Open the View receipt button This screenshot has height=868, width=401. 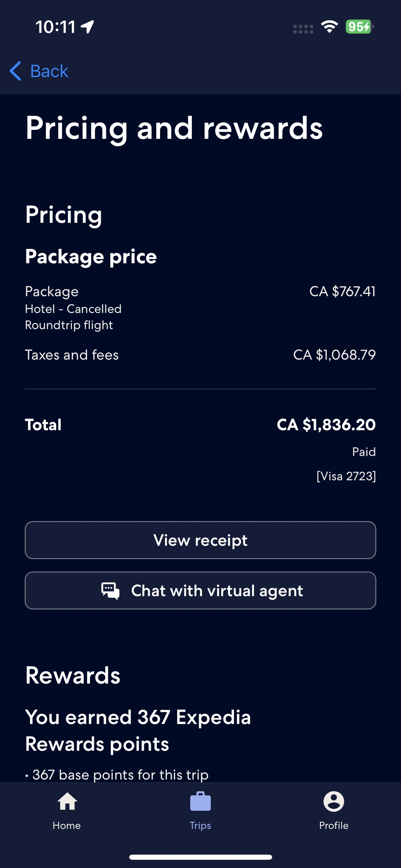(200, 540)
